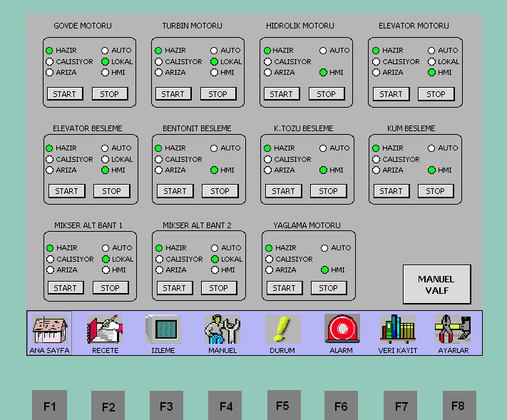Click the F2 function key
The height and width of the screenshot is (420, 507).
coord(108,406)
